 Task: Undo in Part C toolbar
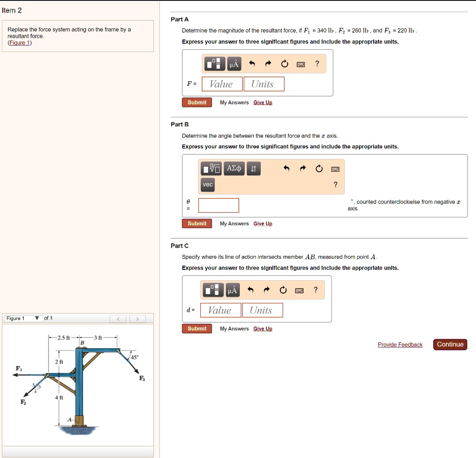250,290
